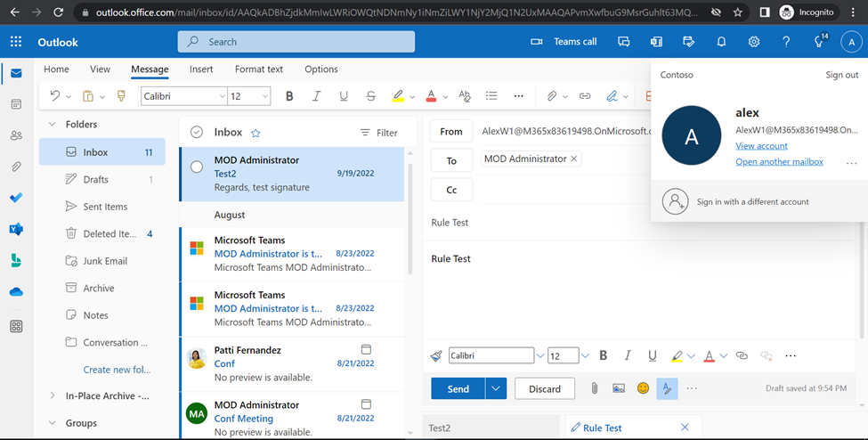
Task: Click compose toolbar highlight color swatch
Action: pyautogui.click(x=677, y=355)
